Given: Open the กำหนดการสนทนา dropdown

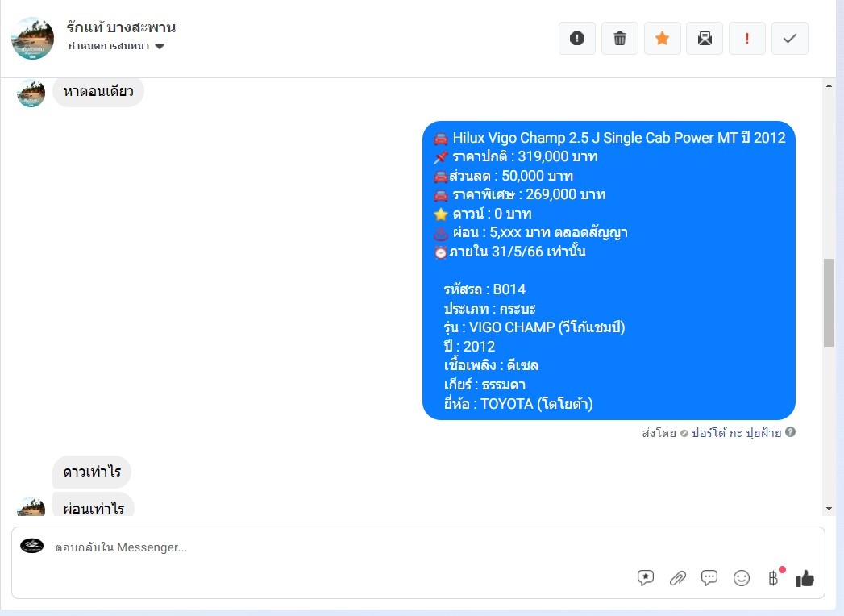Looking at the screenshot, I should (116, 46).
